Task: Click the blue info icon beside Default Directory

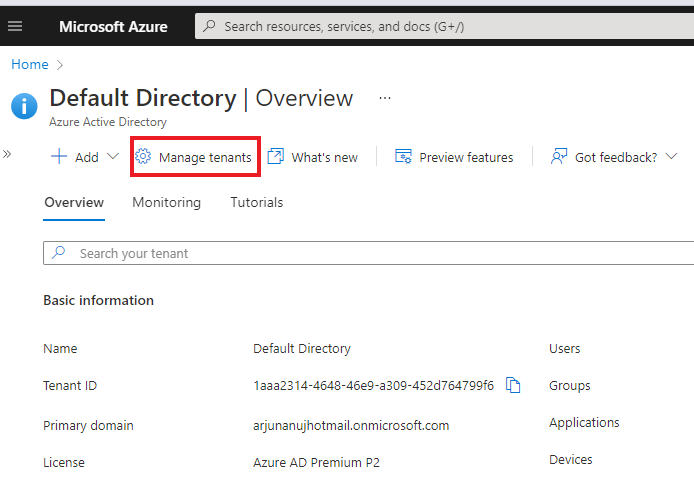Action: (24, 106)
